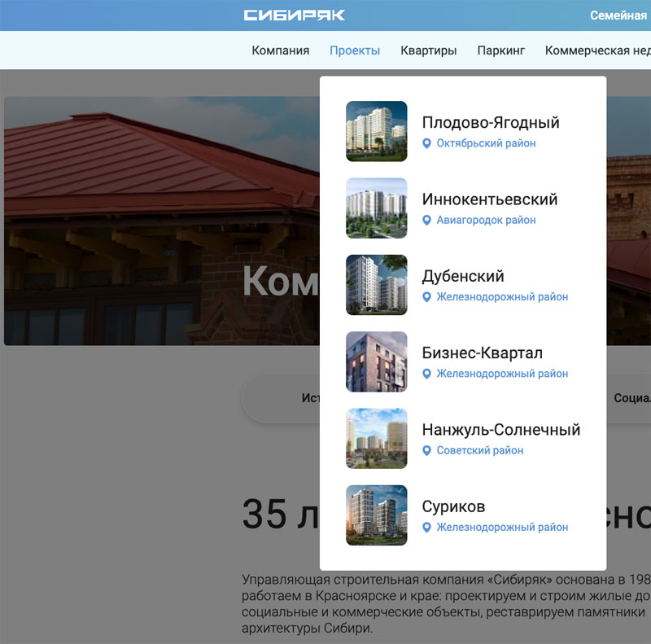Open the Паркинг menu item

(x=500, y=50)
